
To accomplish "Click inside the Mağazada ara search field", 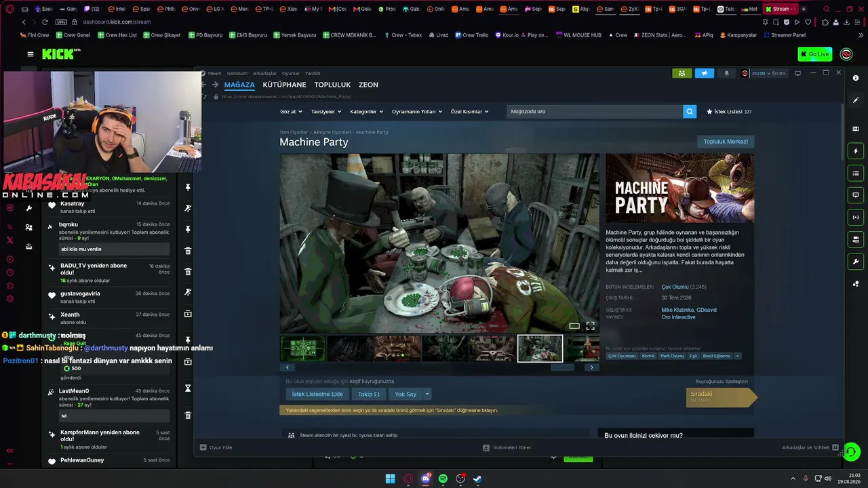I will (594, 111).
